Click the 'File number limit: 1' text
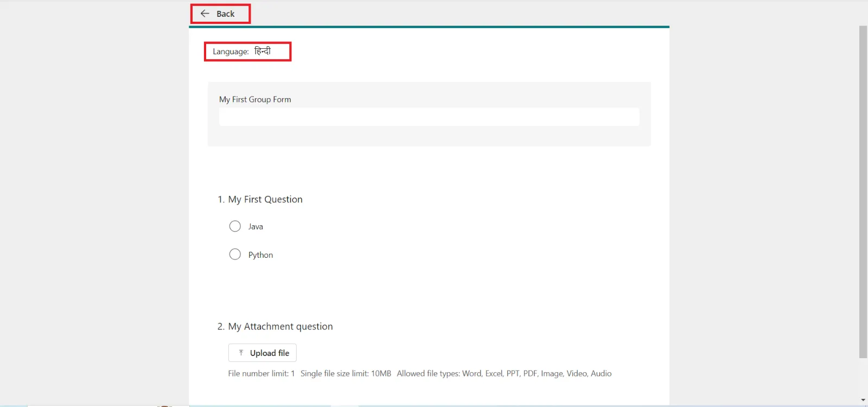The width and height of the screenshot is (868, 407). [x=261, y=373]
